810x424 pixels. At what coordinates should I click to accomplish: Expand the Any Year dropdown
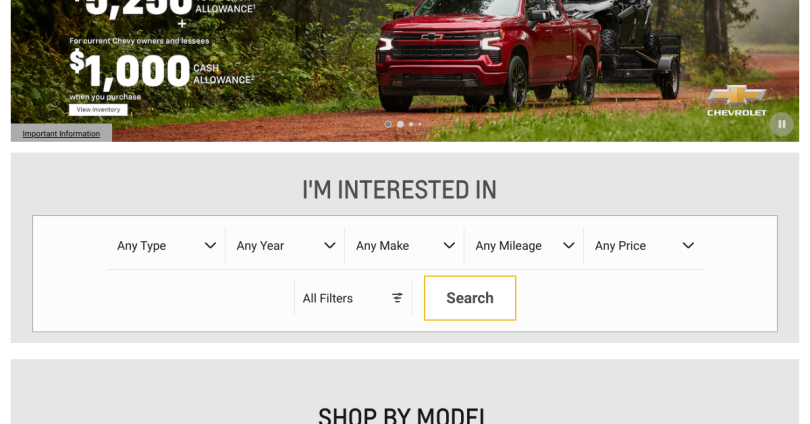[285, 246]
